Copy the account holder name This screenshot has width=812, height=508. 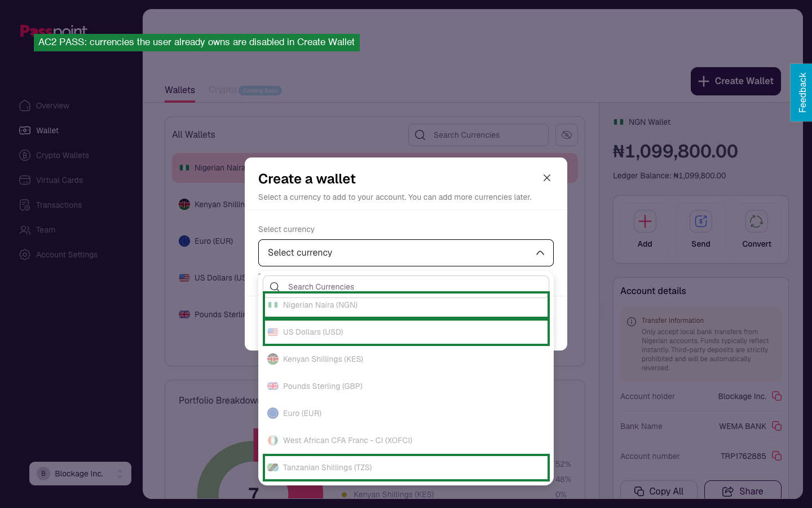coord(776,396)
